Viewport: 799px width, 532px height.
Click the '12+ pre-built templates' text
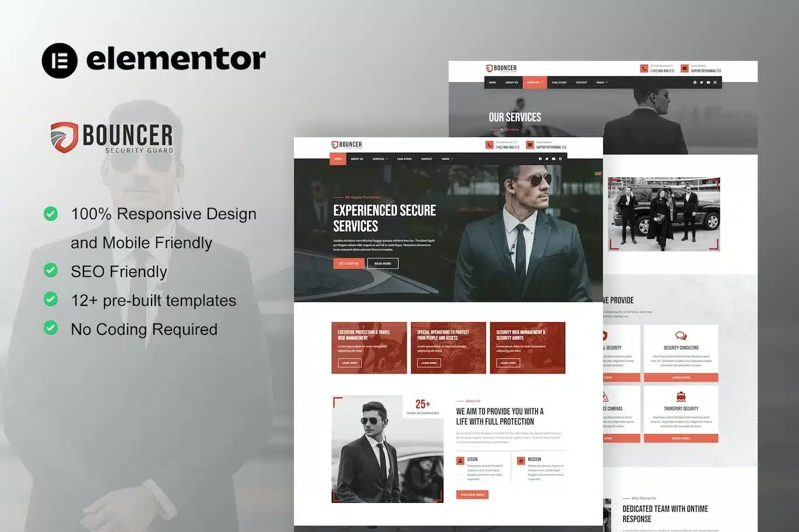pyautogui.click(x=153, y=300)
